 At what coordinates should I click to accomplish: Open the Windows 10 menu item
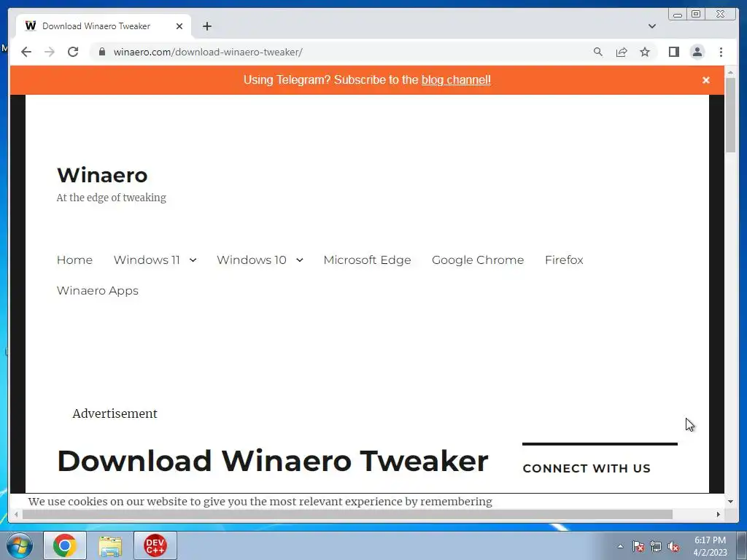pos(252,260)
